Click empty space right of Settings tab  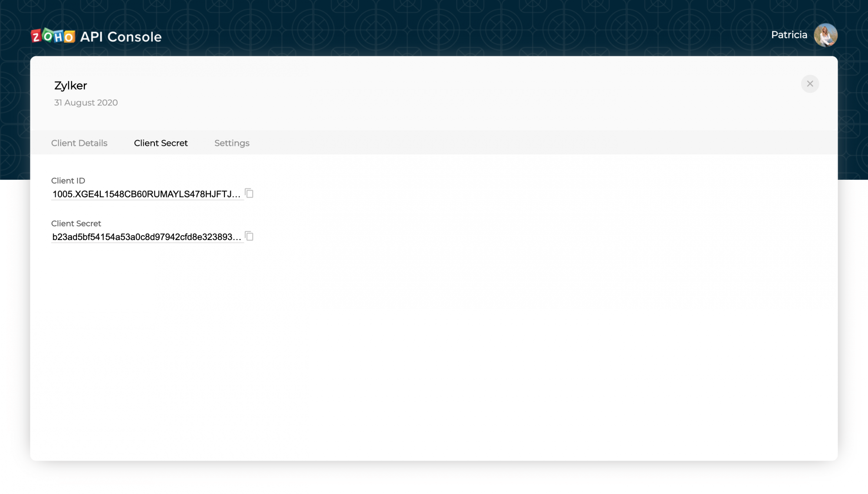tap(521, 143)
